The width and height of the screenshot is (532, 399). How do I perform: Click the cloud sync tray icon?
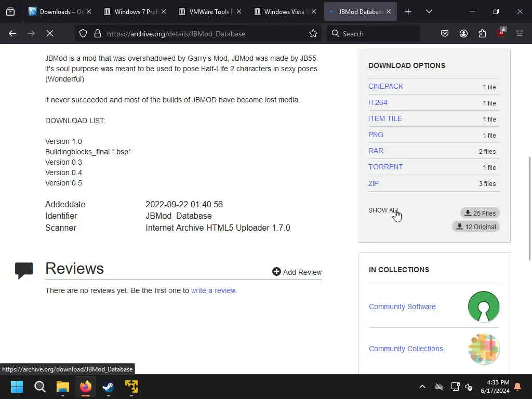coord(439,387)
